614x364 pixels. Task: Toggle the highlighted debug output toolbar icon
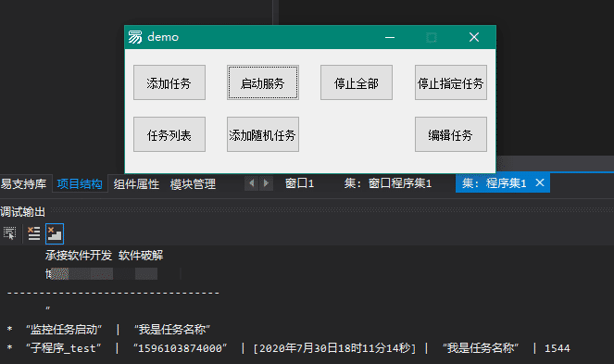click(55, 234)
